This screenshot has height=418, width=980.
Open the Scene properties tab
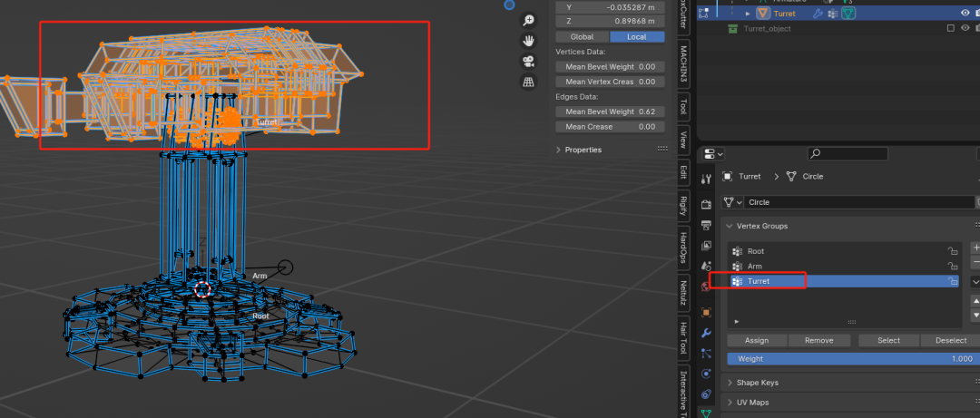[x=706, y=267]
